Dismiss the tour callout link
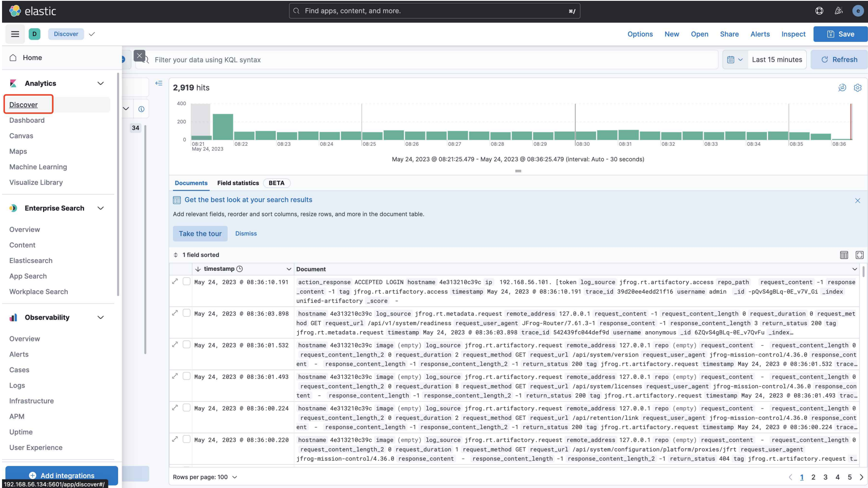The height and width of the screenshot is (488, 868). (x=246, y=234)
